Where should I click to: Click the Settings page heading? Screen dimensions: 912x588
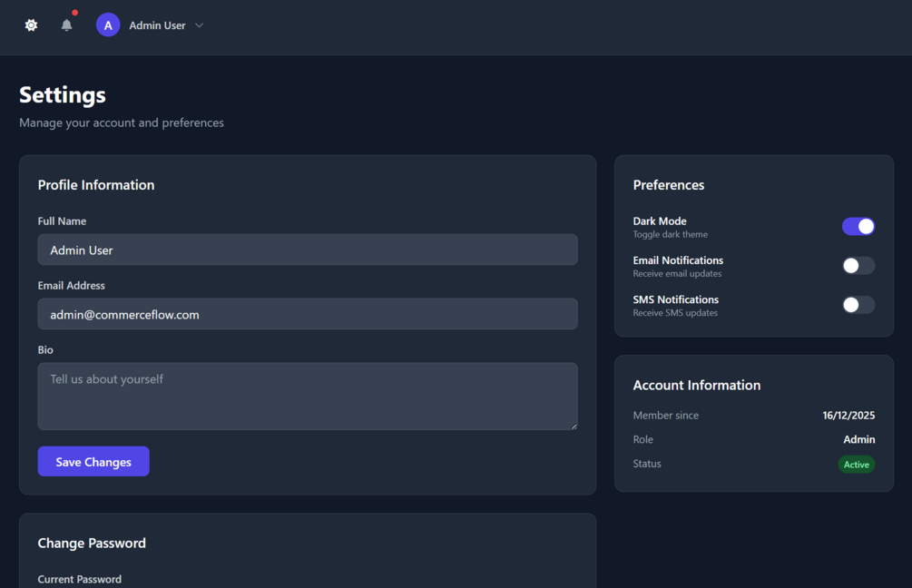pos(63,95)
